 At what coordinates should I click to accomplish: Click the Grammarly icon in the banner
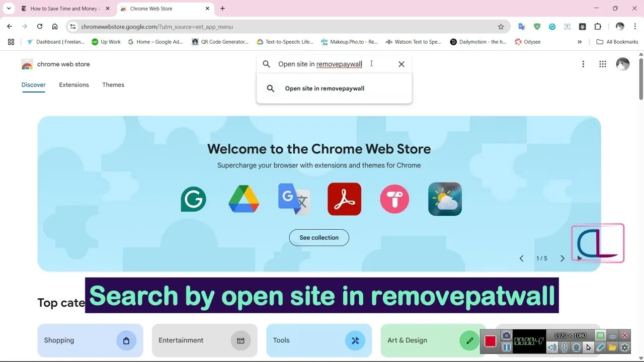(x=194, y=199)
